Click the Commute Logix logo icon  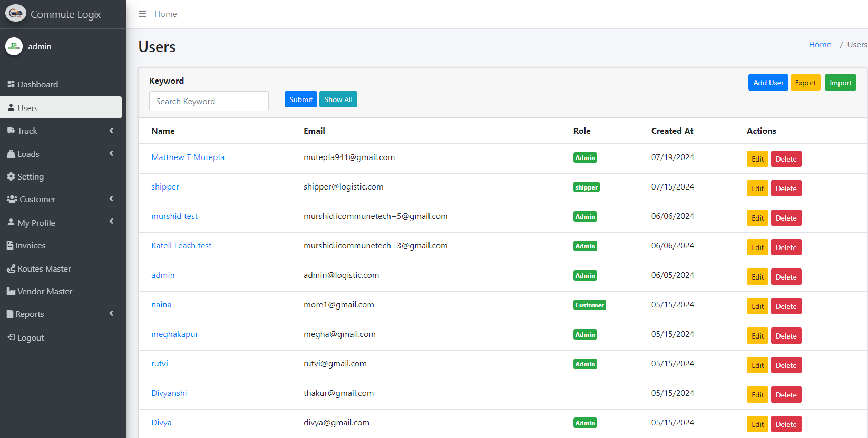pyautogui.click(x=16, y=14)
